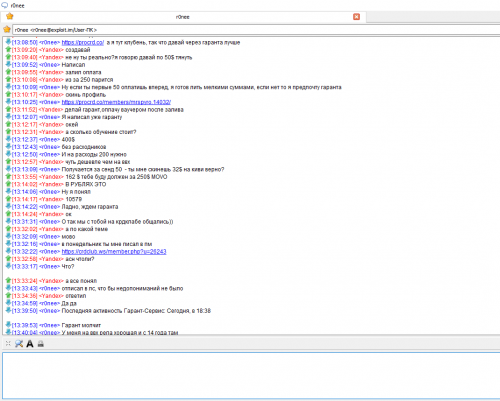This screenshot has width=500, height=401.
Task: Click the timestamp [13:13:55]
Action: 25,177
